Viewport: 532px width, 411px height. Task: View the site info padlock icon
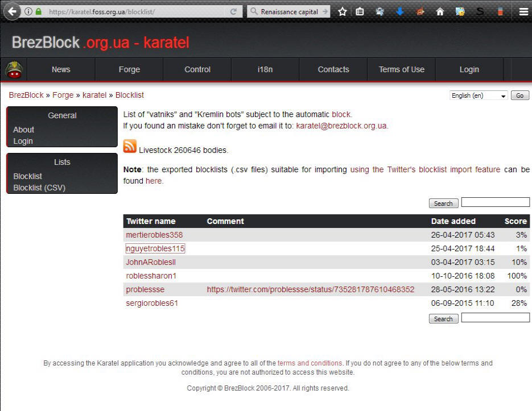point(39,11)
